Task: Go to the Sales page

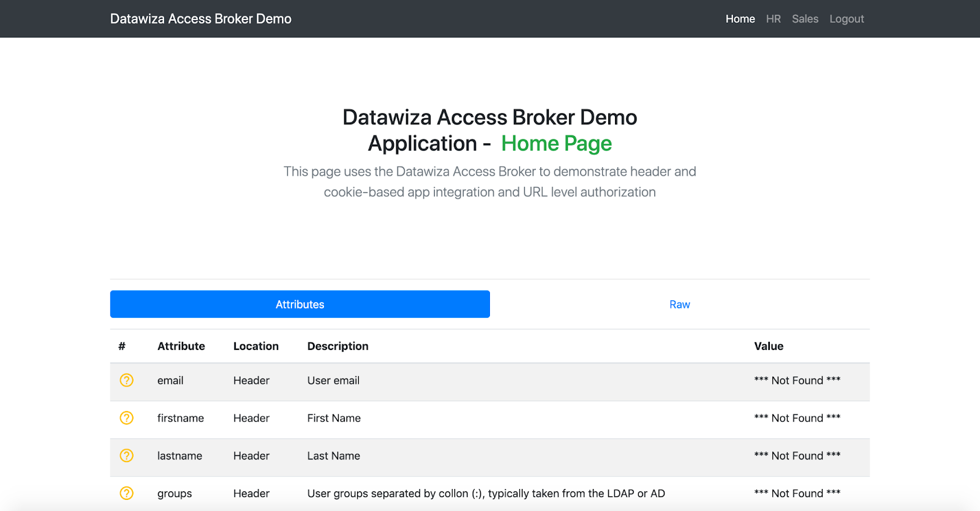Action: tap(805, 19)
